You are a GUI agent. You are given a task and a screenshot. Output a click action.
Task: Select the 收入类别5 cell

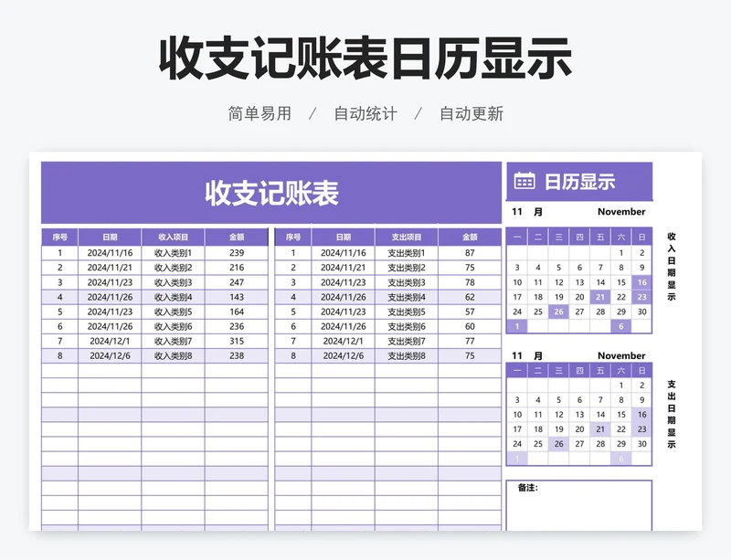(173, 312)
